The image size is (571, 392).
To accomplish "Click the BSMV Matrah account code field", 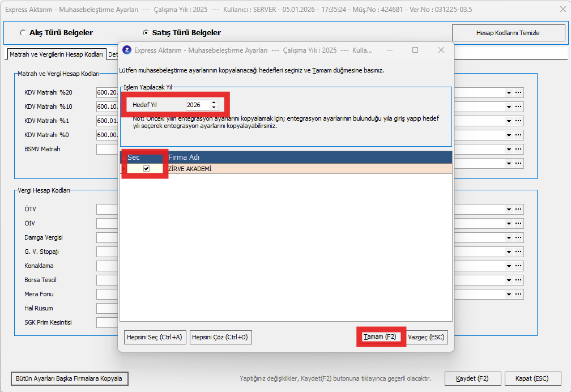I will click(107, 150).
